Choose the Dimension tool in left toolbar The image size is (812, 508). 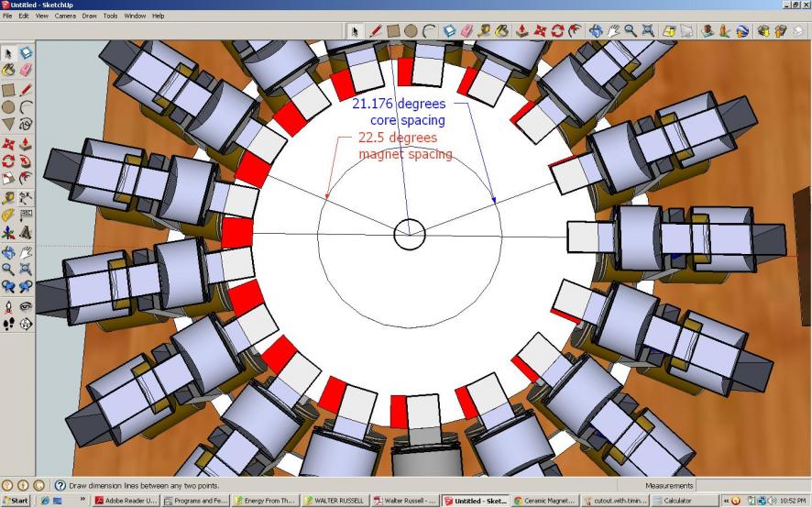tap(26, 197)
